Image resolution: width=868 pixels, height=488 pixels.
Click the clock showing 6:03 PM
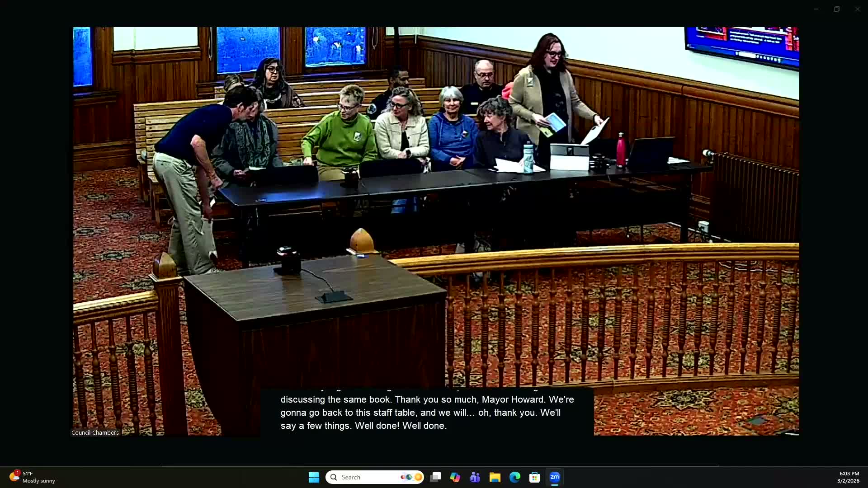pos(849,474)
